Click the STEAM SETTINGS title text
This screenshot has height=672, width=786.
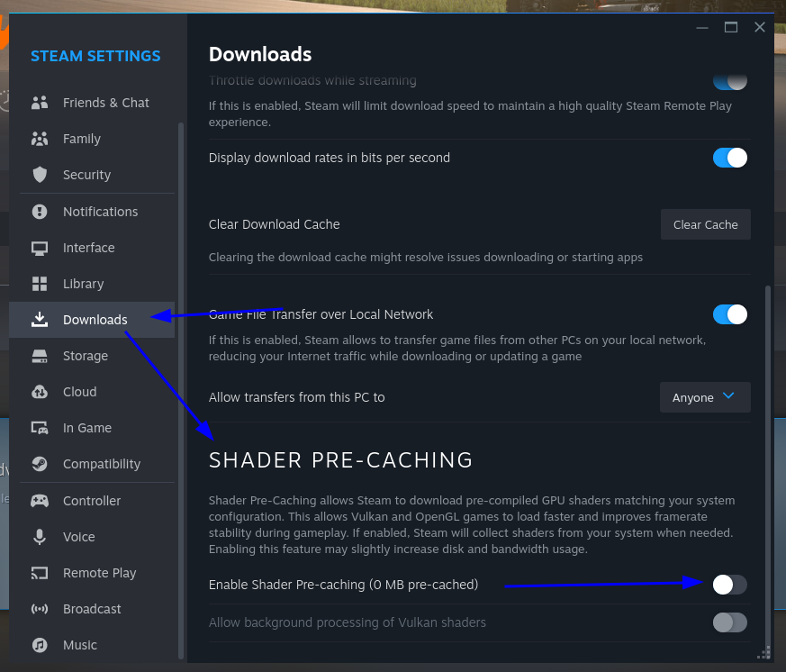tap(95, 56)
